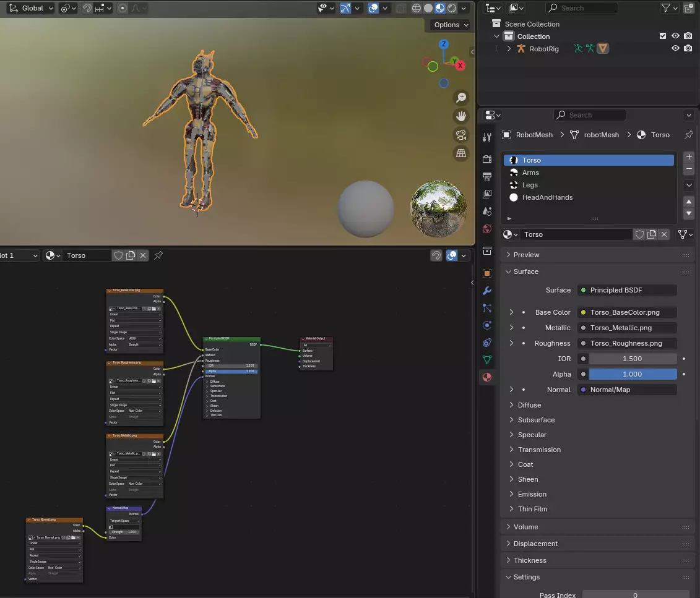Image resolution: width=700 pixels, height=598 pixels.
Task: Toggle viewport overlays display
Action: tap(373, 8)
